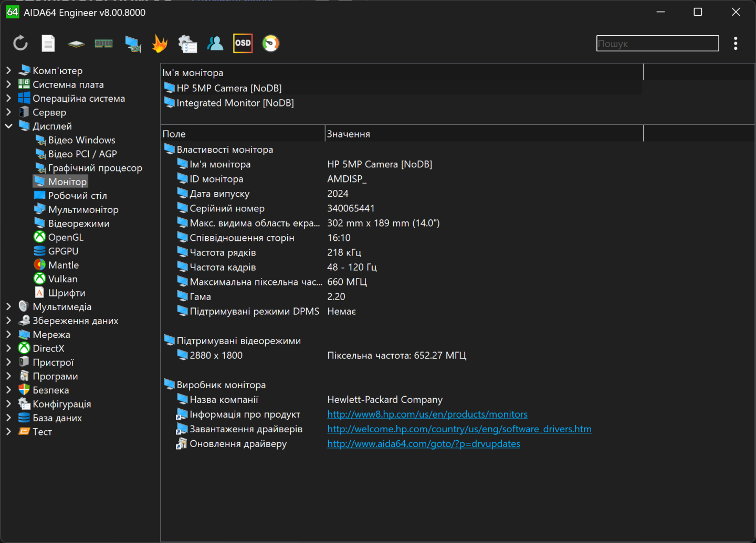756x543 pixels.
Task: Open the HP products monitors link
Action: pyautogui.click(x=427, y=414)
